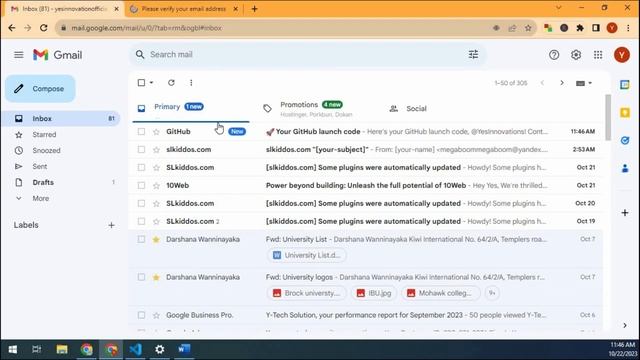This screenshot has height=360, width=640.
Task: Open Visual Studio Code from taskbar
Action: (x=135, y=349)
